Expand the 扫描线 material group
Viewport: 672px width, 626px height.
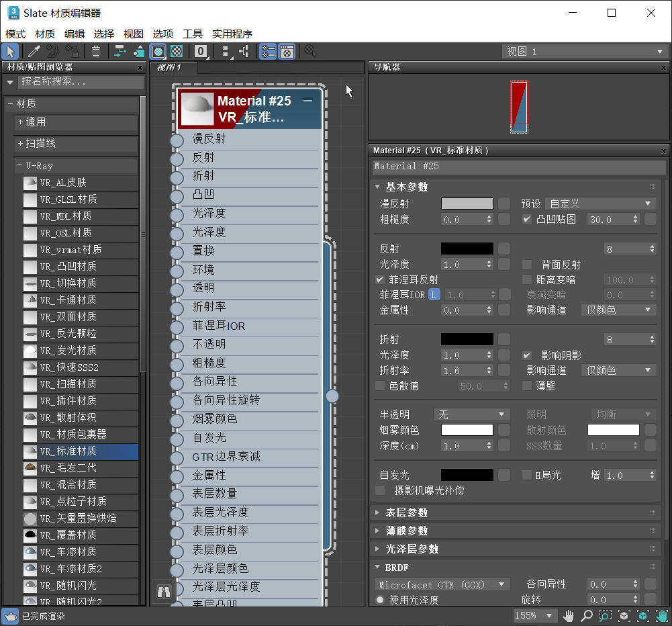click(76, 144)
